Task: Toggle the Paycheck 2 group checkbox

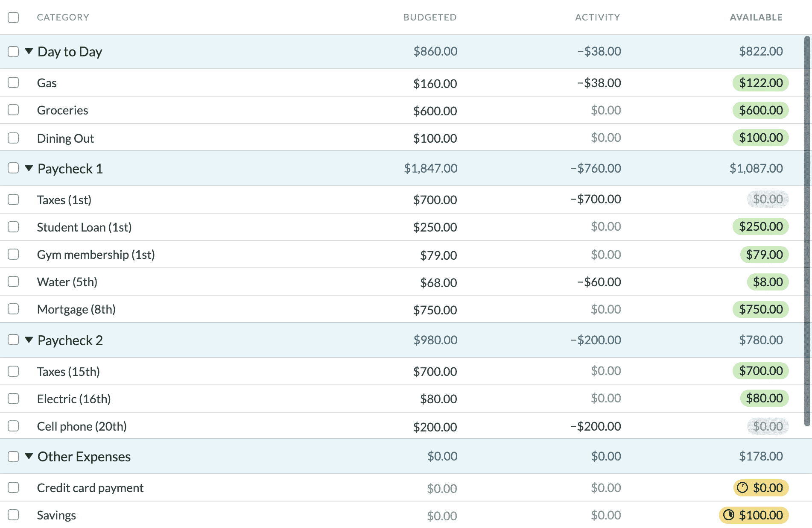Action: click(x=13, y=340)
